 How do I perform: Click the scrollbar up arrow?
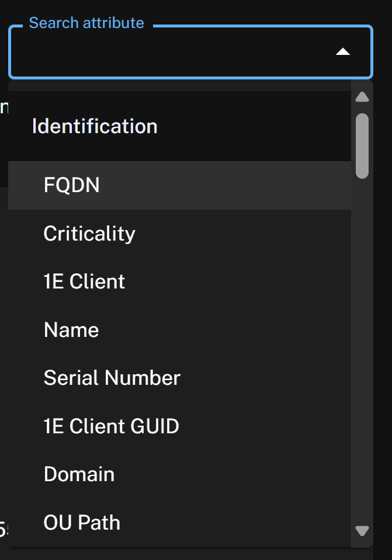[x=362, y=97]
